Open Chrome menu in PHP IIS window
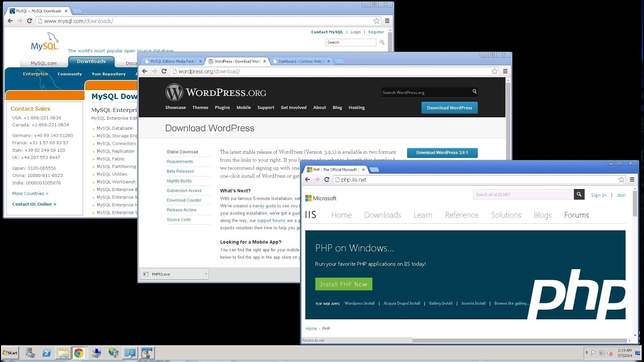This screenshot has width=644, height=362. click(632, 179)
